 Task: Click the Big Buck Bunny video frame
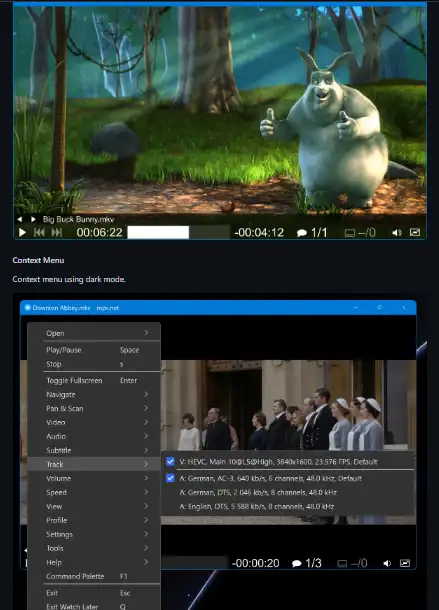pos(220,109)
